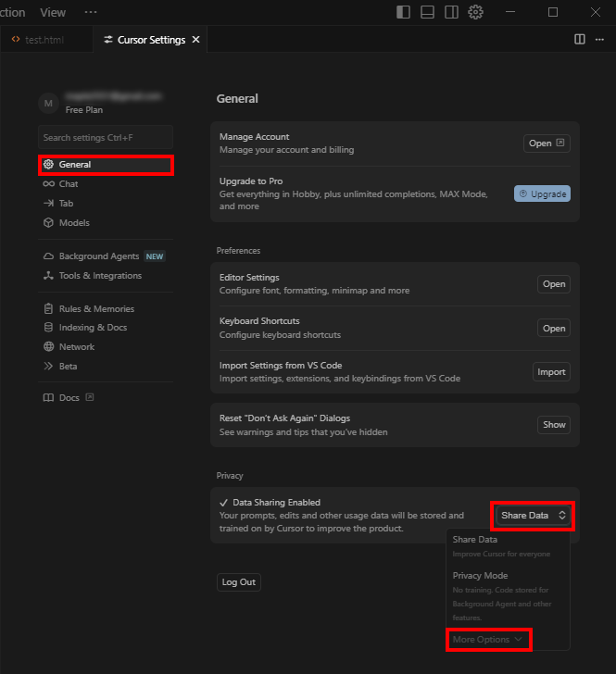
Task: Open Editor Settings
Action: tap(554, 284)
